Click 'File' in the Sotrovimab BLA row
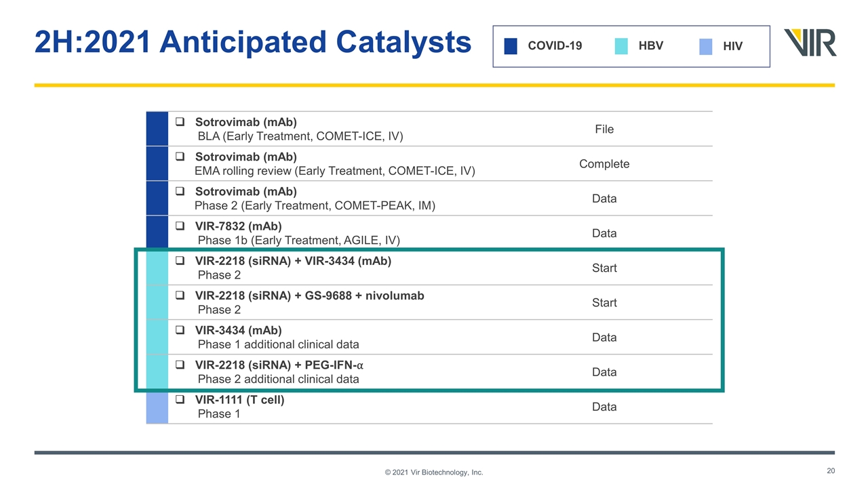This screenshot has width=868, height=488. tap(604, 129)
